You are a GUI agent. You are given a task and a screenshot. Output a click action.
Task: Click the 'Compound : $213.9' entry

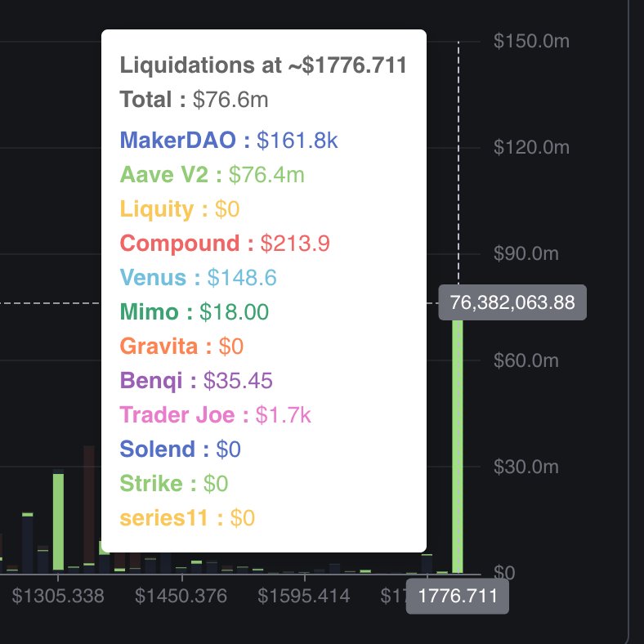point(225,244)
